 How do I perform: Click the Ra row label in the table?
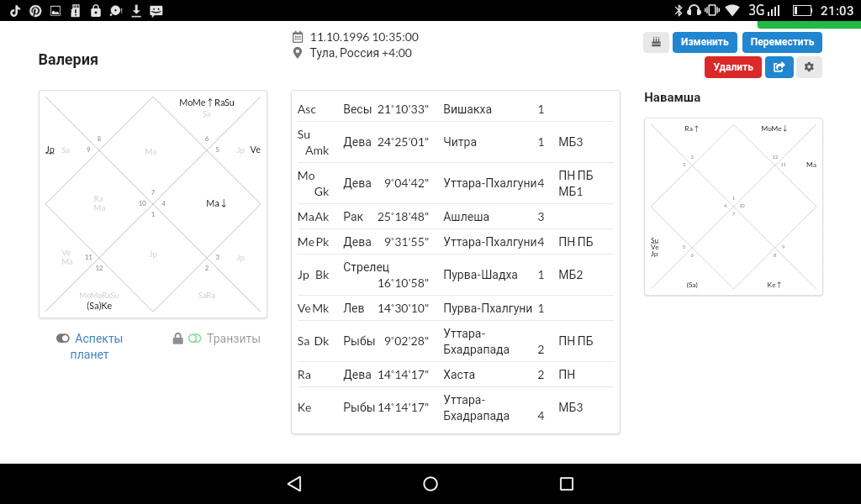[304, 375]
